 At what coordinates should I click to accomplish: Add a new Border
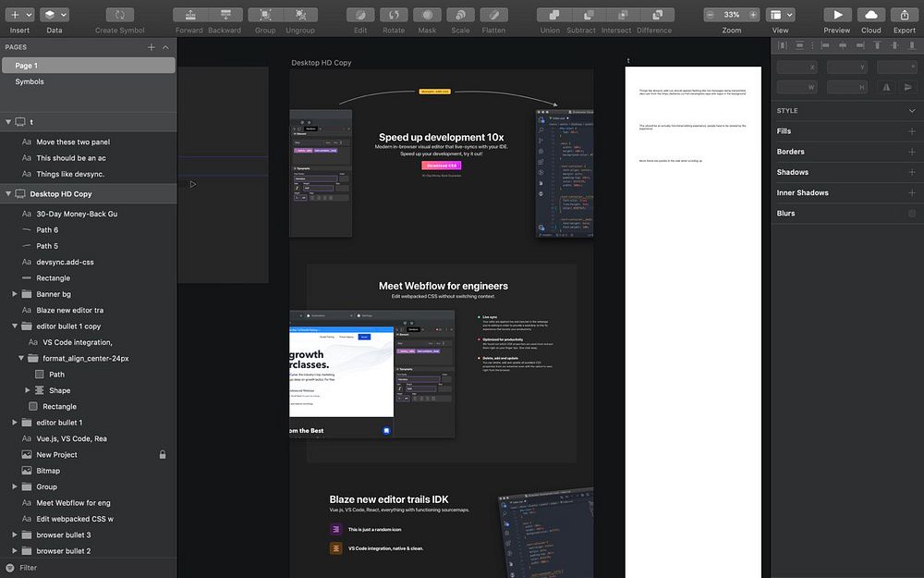click(x=912, y=153)
